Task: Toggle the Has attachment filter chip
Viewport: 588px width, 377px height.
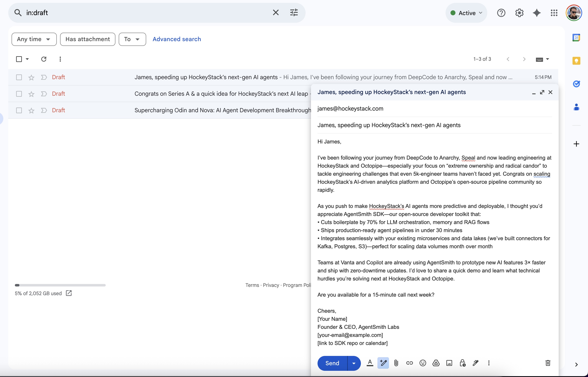Action: [88, 39]
